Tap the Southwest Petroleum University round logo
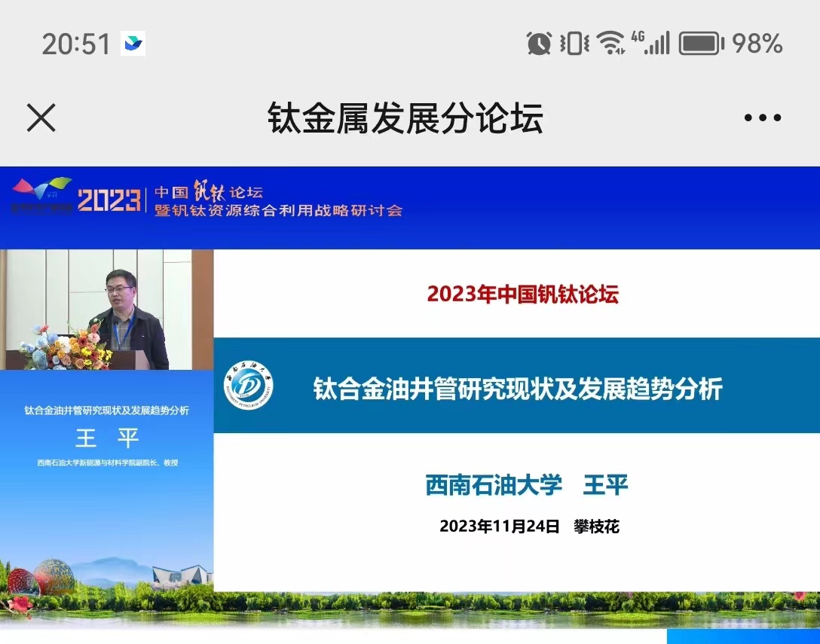The width and height of the screenshot is (820, 644). tap(249, 385)
